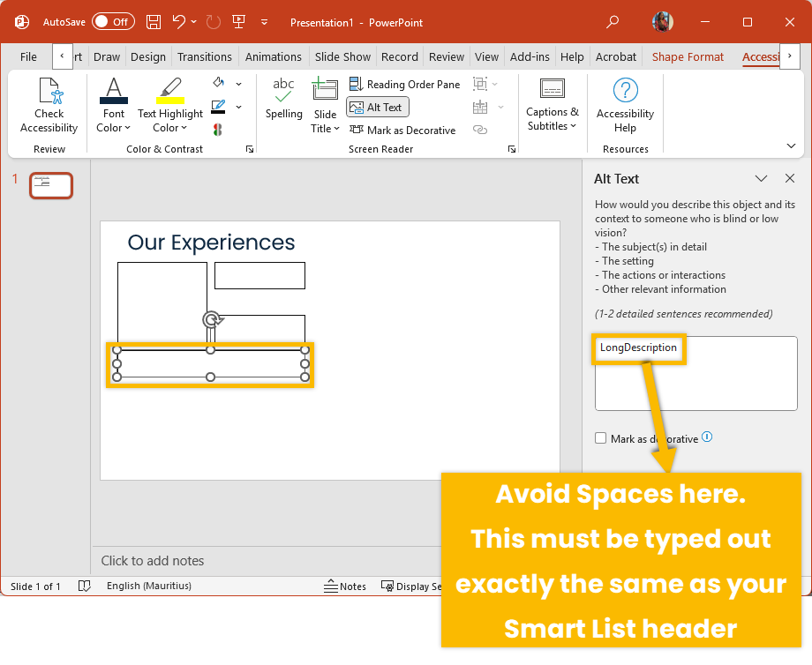Check the Mark as decorative checkbox

pos(601,438)
